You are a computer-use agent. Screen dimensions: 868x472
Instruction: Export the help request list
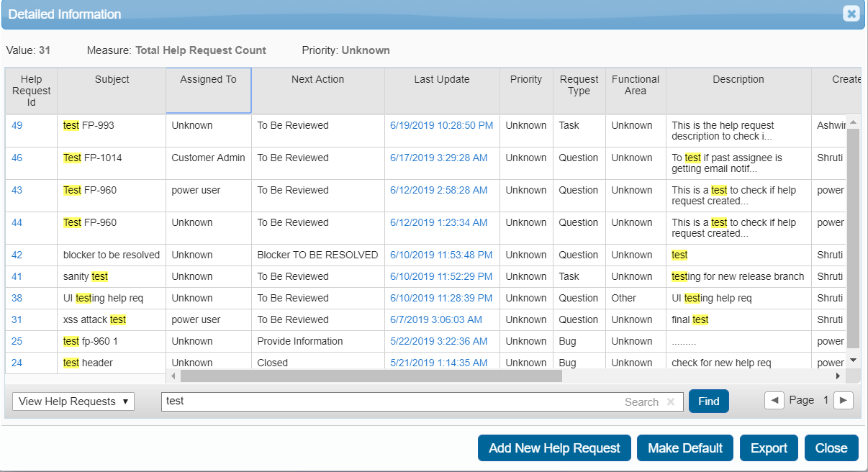coord(769,448)
